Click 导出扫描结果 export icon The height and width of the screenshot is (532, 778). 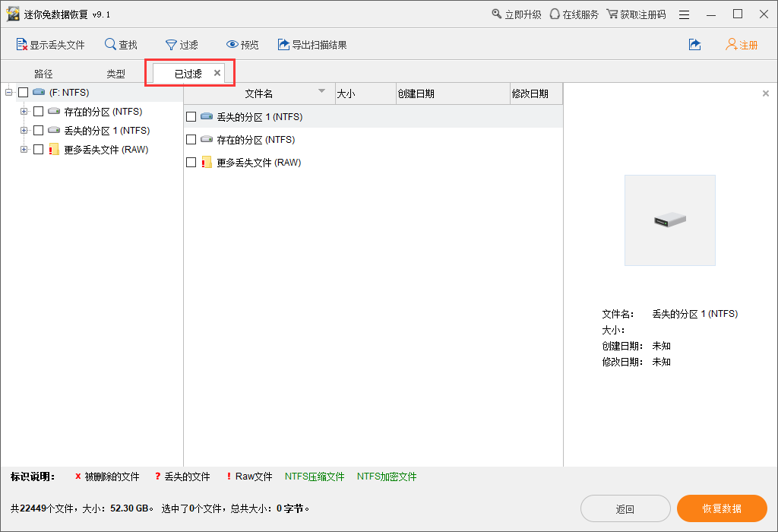click(284, 45)
